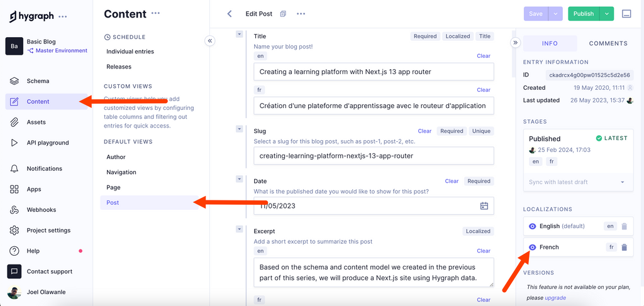The height and width of the screenshot is (306, 644).
Task: Edit the slug input field
Action: pyautogui.click(x=374, y=156)
